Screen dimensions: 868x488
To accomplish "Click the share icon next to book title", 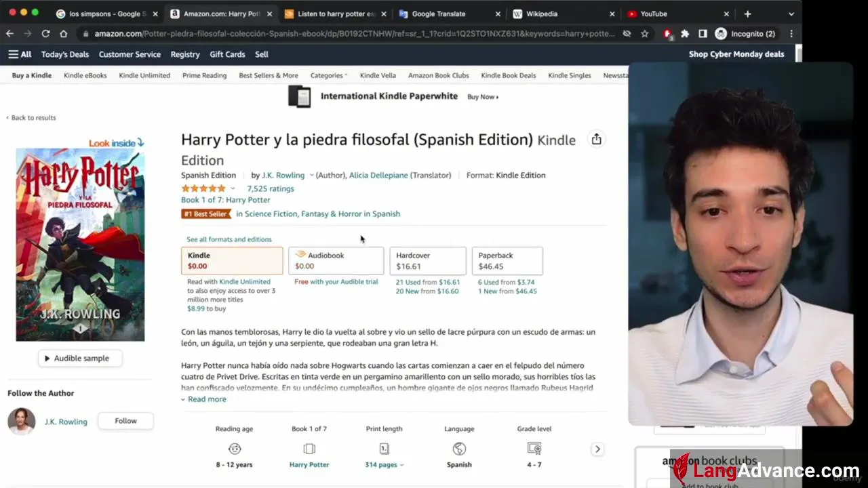I will pos(596,139).
